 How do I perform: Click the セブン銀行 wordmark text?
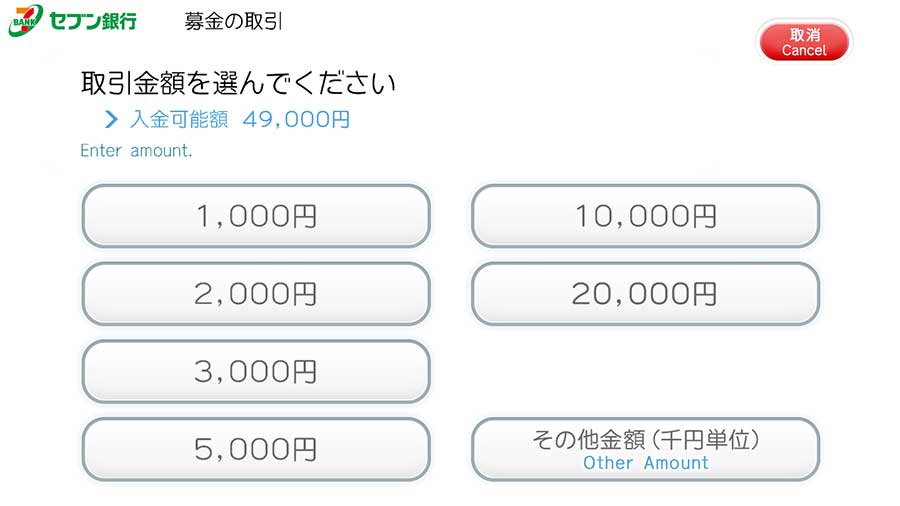92,21
